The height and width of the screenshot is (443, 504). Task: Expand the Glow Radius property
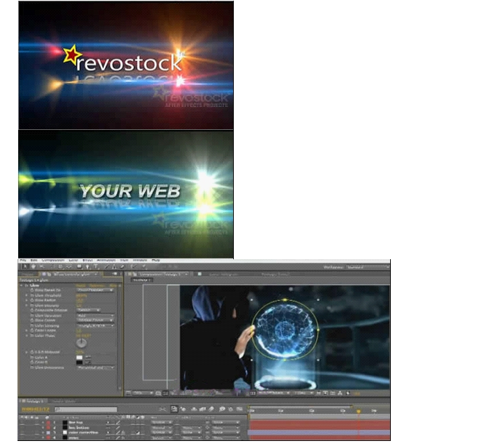pos(27,300)
